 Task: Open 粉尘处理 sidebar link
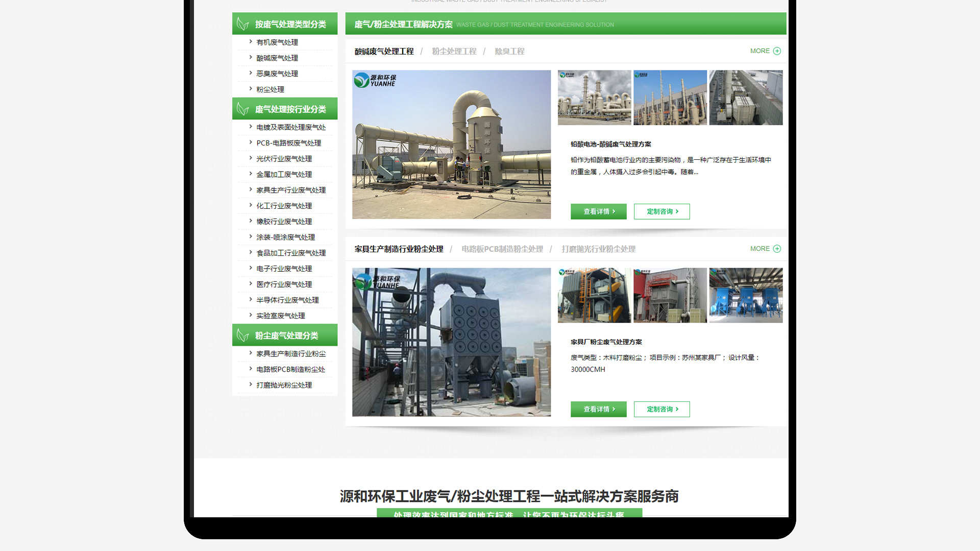point(270,89)
